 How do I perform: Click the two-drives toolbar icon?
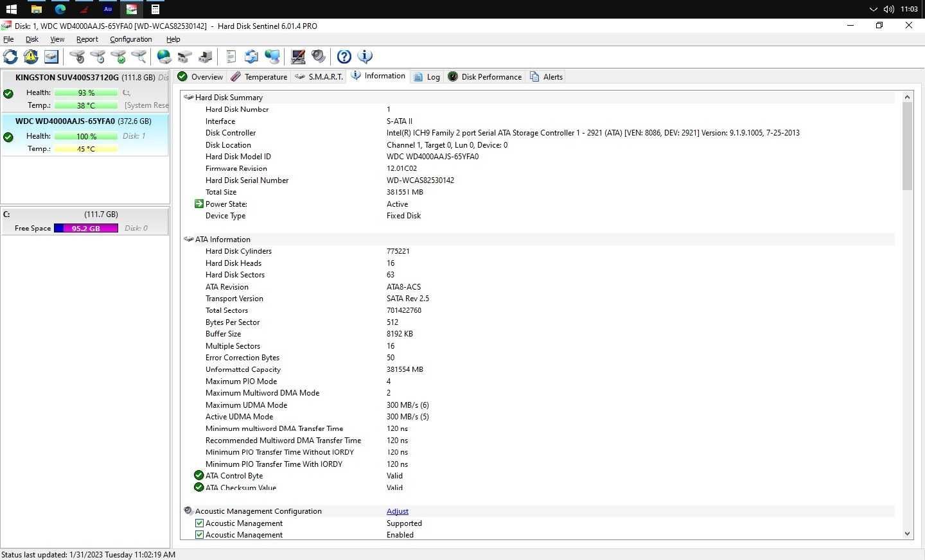point(185,57)
